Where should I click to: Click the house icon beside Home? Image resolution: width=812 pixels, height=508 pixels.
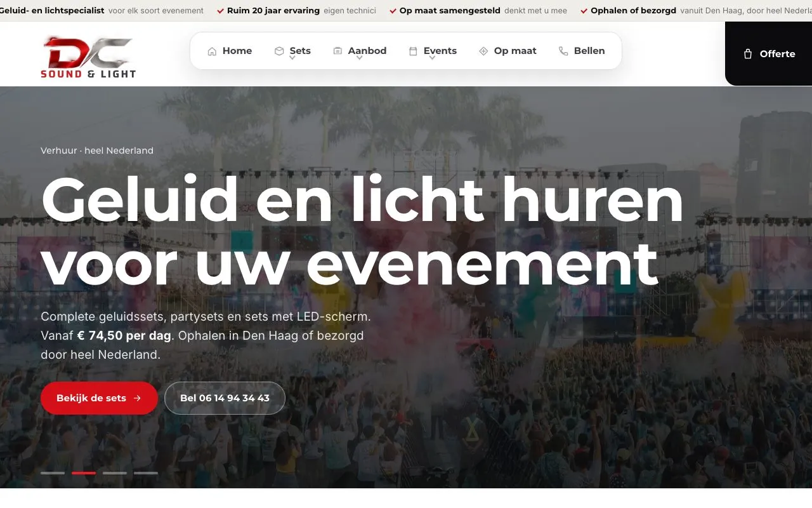[x=212, y=51]
